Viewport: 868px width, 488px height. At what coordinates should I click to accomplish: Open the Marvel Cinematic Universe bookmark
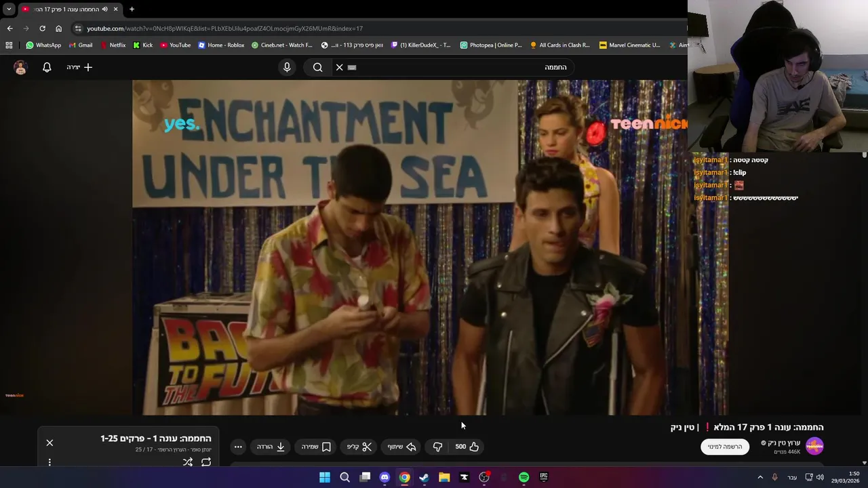click(630, 45)
